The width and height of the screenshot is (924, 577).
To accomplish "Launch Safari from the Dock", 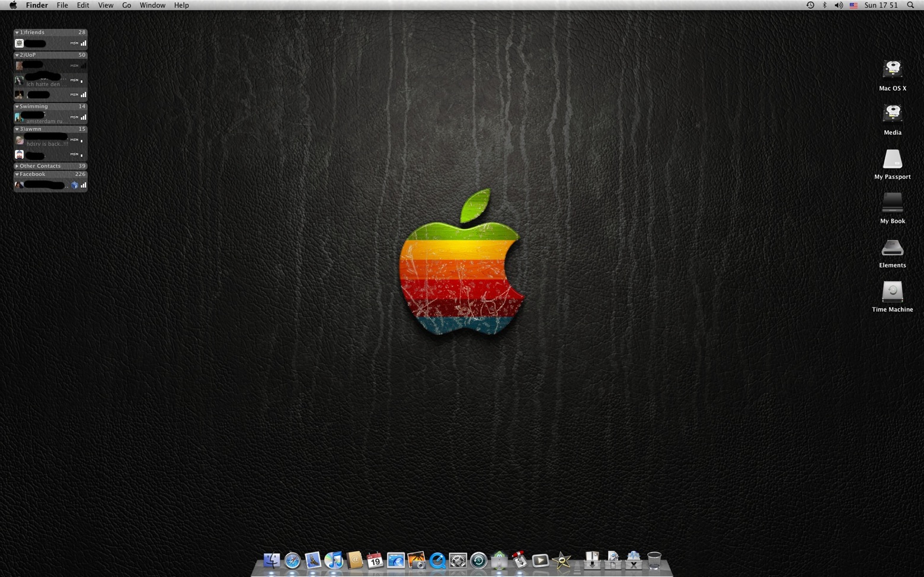I will click(x=292, y=560).
